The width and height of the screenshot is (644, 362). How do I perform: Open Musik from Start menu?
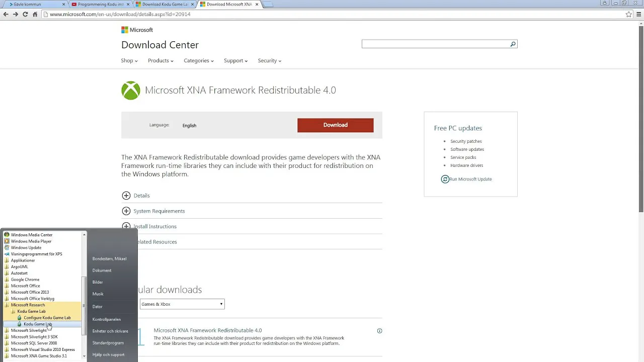(98, 294)
